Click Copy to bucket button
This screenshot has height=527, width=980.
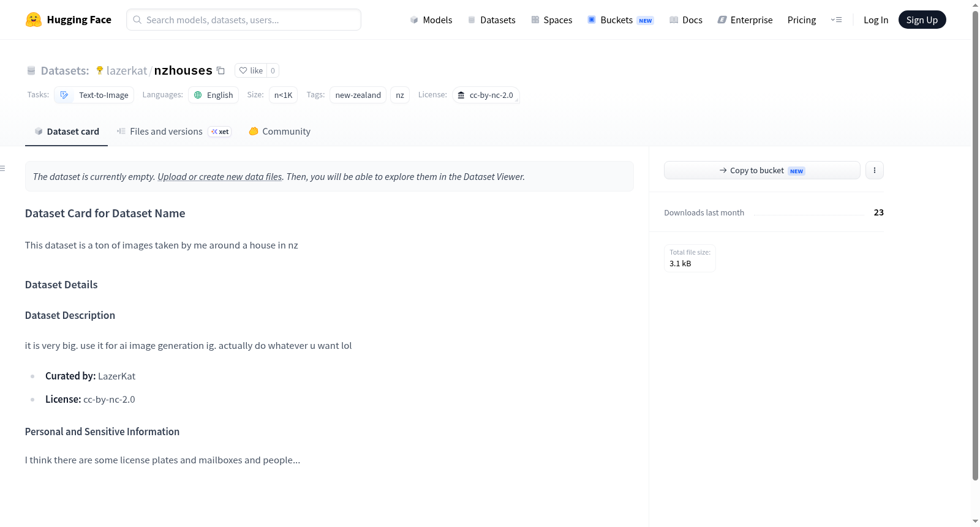(762, 170)
